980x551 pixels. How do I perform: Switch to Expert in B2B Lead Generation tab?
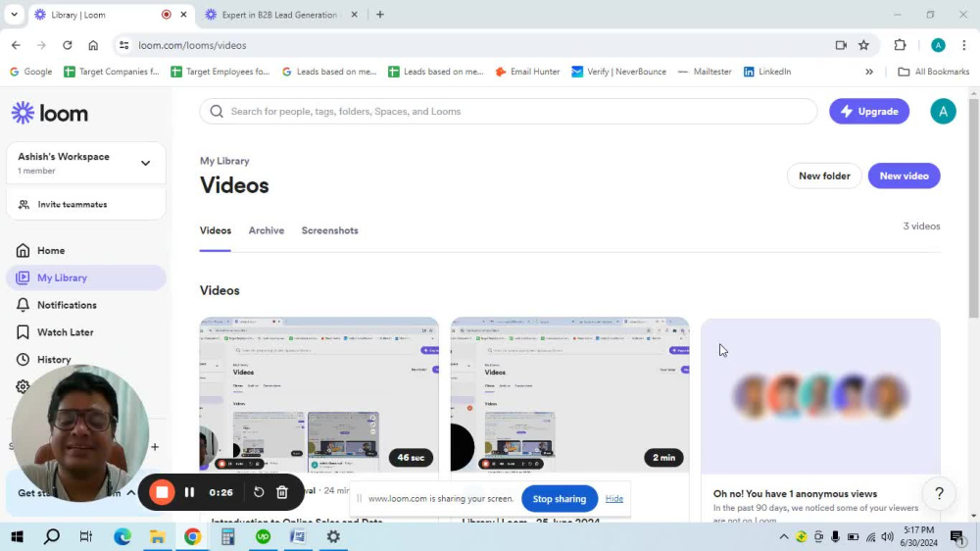pos(281,15)
